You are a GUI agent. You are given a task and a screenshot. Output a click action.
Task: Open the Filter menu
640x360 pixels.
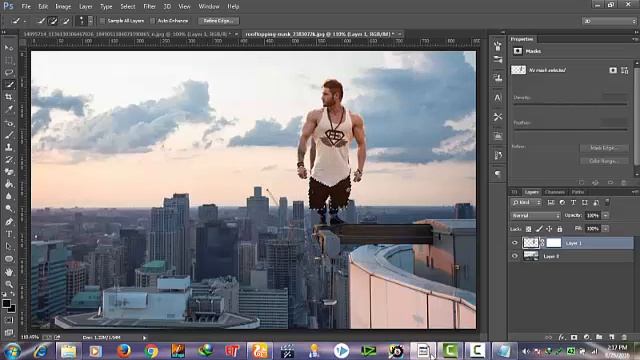point(149,7)
